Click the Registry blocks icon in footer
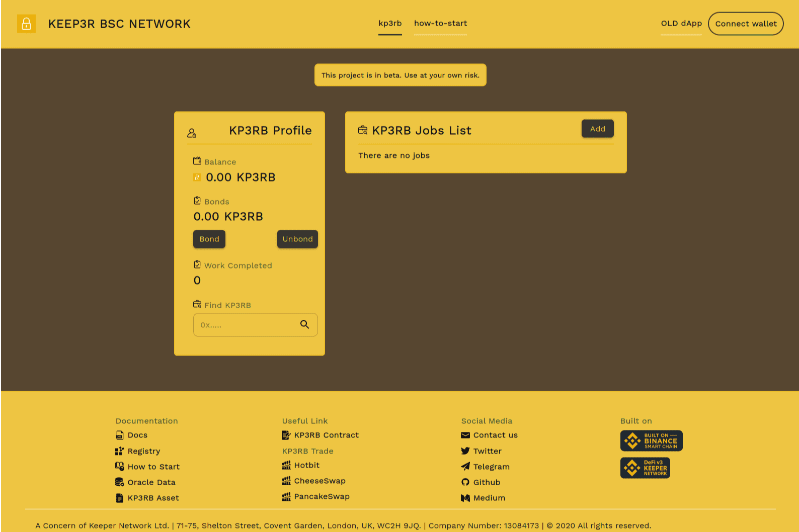 (120, 451)
